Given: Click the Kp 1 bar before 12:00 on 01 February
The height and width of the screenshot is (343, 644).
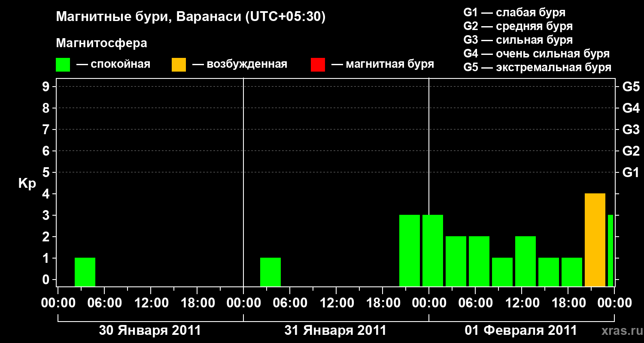Looking at the screenshot, I should point(502,272).
